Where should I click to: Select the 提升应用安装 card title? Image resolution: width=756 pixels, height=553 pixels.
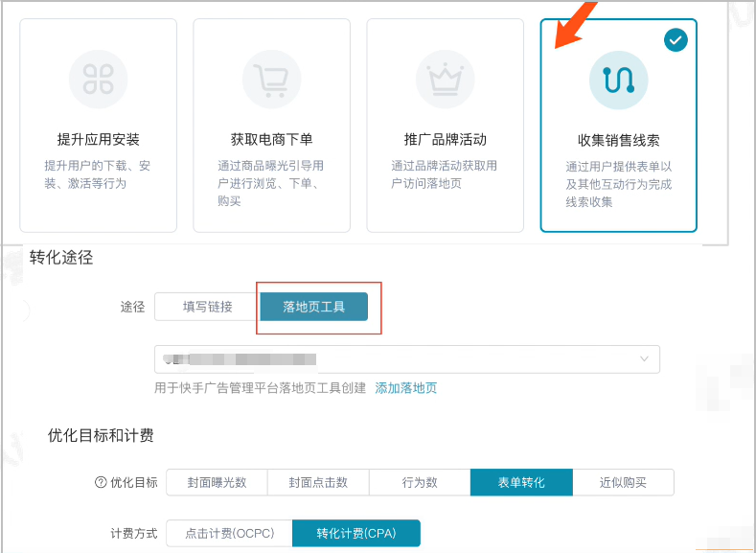(x=99, y=140)
